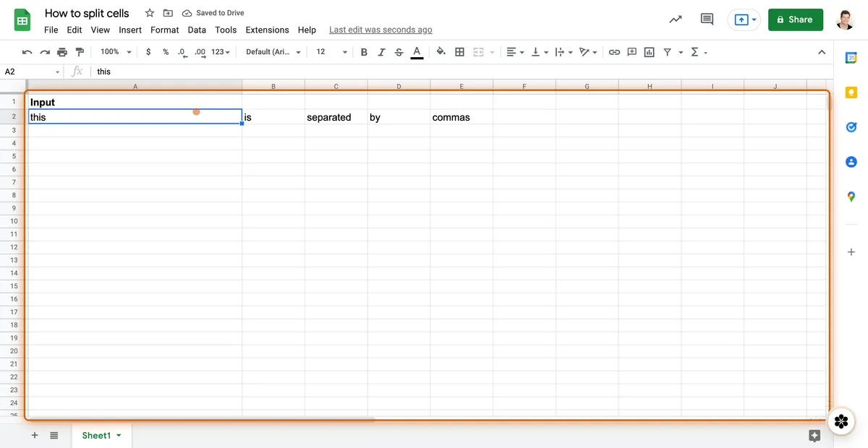The image size is (868, 448).
Task: Apply bold formatting to selected cell
Action: point(364,51)
